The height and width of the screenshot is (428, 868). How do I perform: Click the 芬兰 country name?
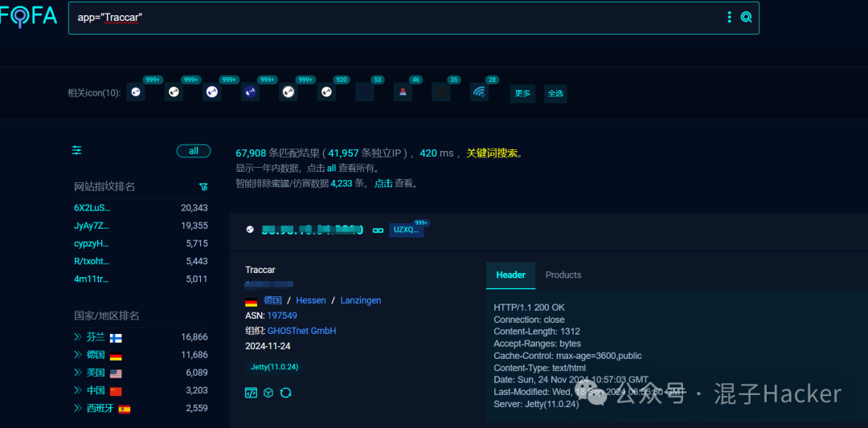(x=95, y=337)
